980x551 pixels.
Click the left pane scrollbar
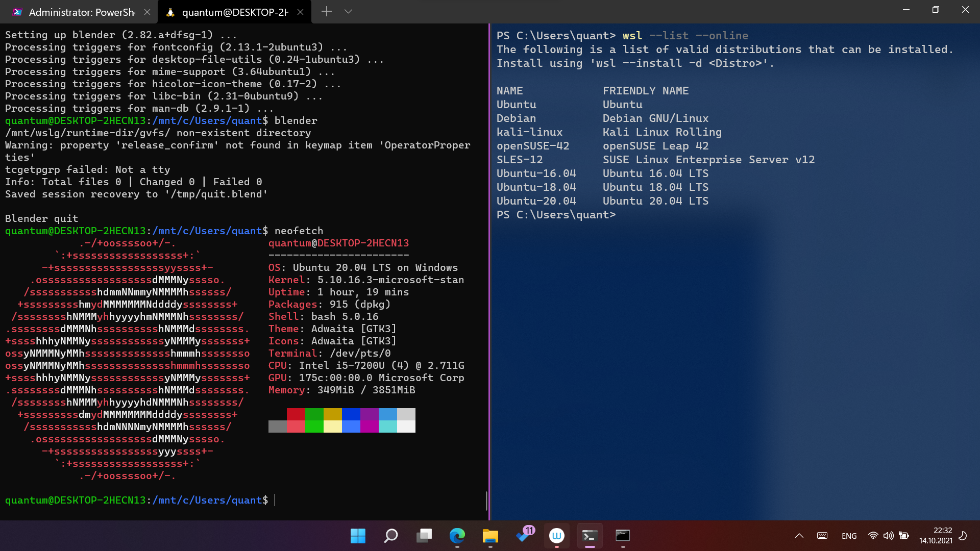(x=486, y=500)
